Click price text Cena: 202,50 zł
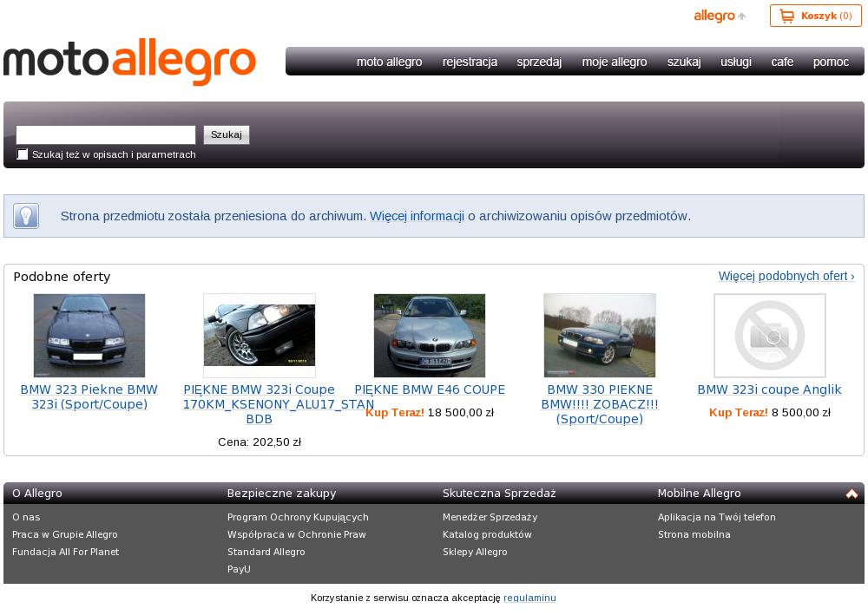868x615 pixels. coord(259,442)
